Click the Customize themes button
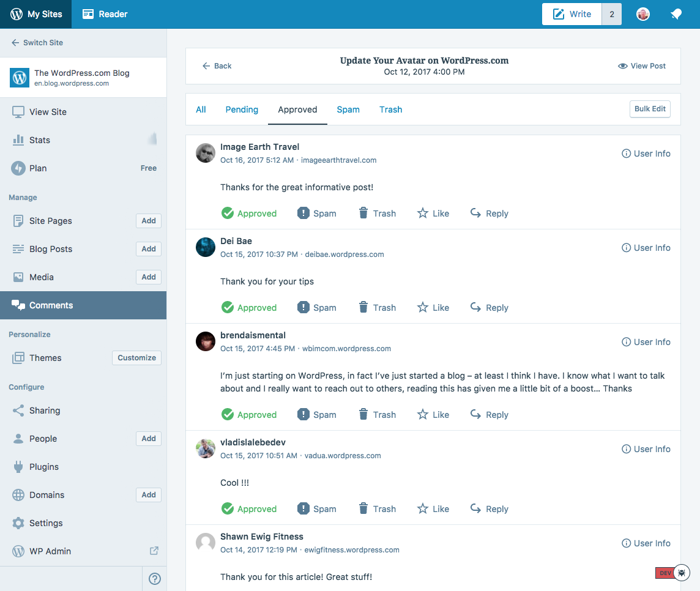Viewport: 700px width, 591px height. click(136, 357)
